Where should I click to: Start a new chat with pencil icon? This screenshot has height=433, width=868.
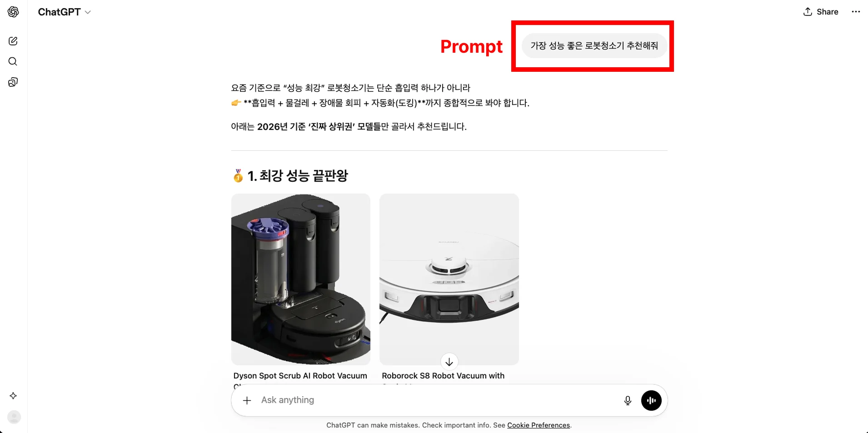click(13, 41)
